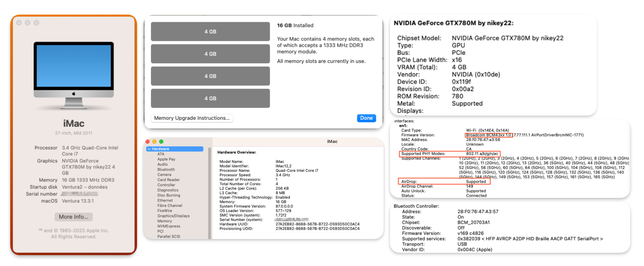The image size is (644, 266).
Task: Click '27-inch, Mid 2011' model subtitle
Action: (74, 133)
